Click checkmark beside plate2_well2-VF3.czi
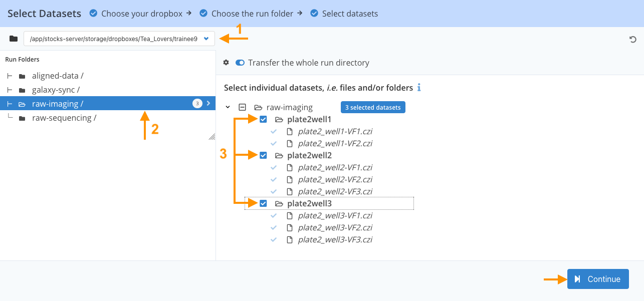Screen dimensions: 644x301 point(274,191)
